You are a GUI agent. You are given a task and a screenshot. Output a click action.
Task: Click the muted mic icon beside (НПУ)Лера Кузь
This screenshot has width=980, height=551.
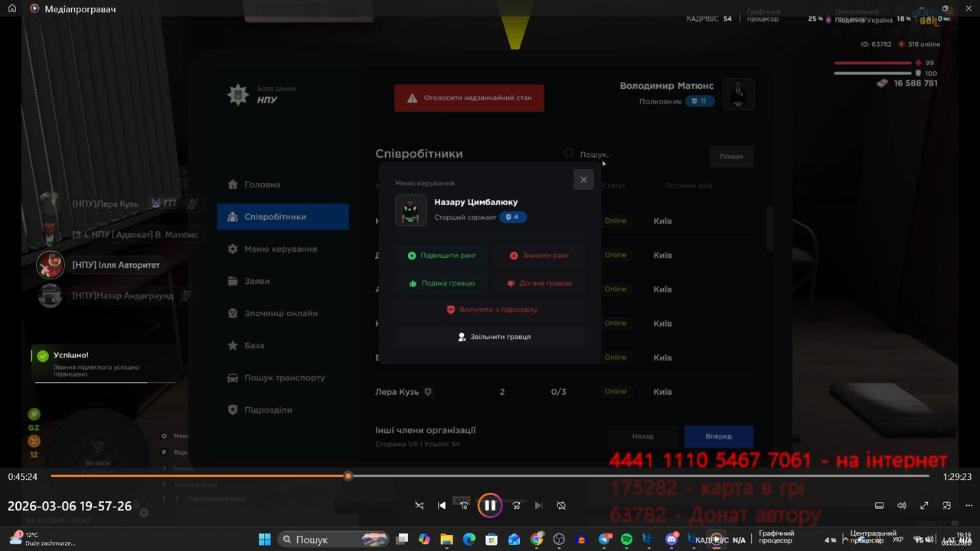[x=192, y=204]
